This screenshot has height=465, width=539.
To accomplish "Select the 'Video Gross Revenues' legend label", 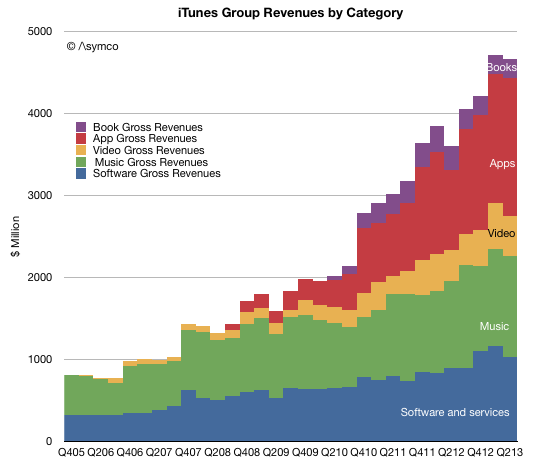I will [x=148, y=150].
